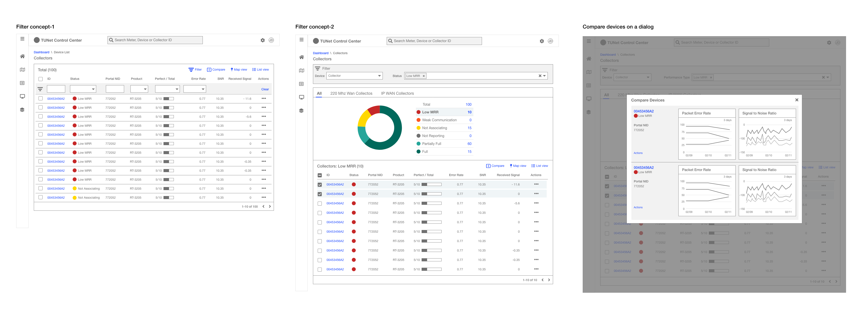
Task: Click Compare in concept-1 toolbar
Action: pos(216,70)
